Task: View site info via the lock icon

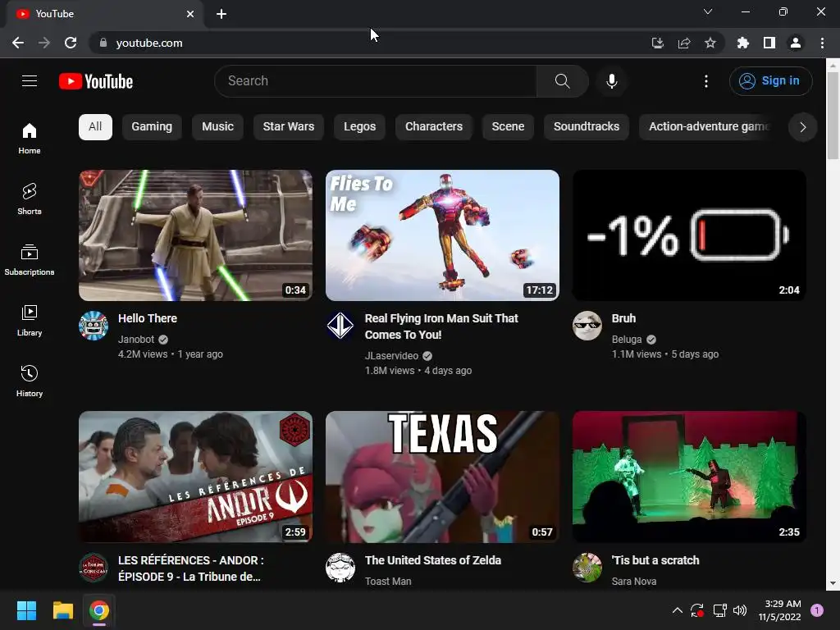Action: click(103, 43)
